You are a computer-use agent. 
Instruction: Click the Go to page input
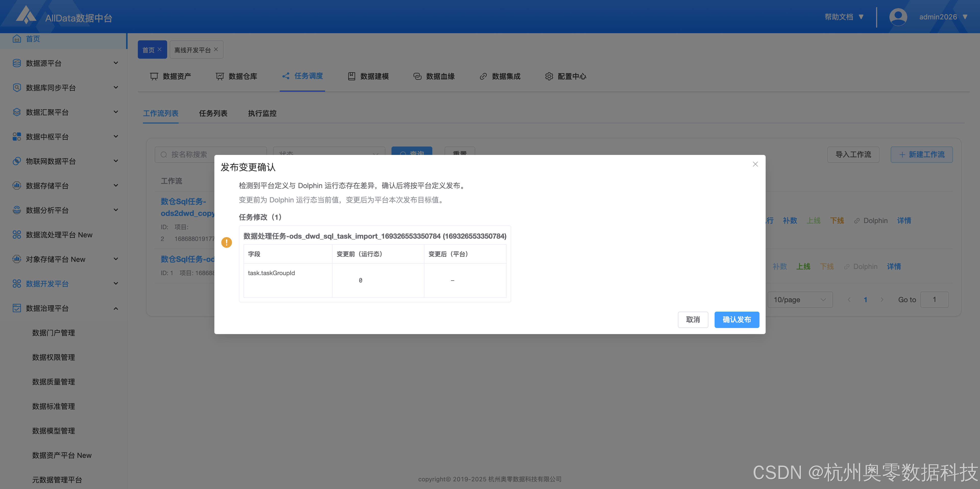click(x=934, y=300)
